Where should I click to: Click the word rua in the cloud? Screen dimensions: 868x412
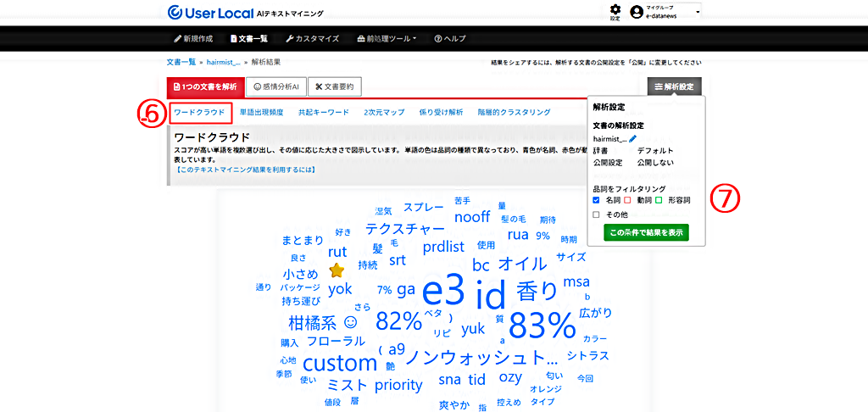518,235
